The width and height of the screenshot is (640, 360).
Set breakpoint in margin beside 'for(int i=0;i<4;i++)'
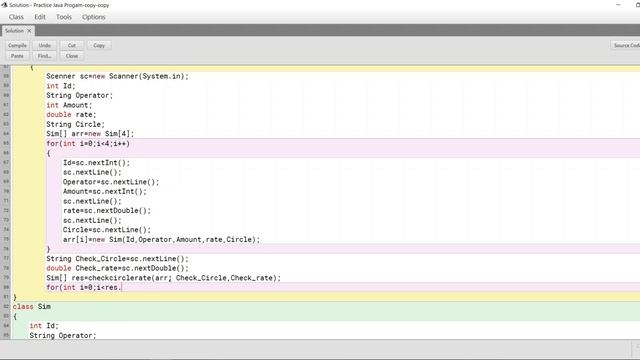click(x=6, y=144)
